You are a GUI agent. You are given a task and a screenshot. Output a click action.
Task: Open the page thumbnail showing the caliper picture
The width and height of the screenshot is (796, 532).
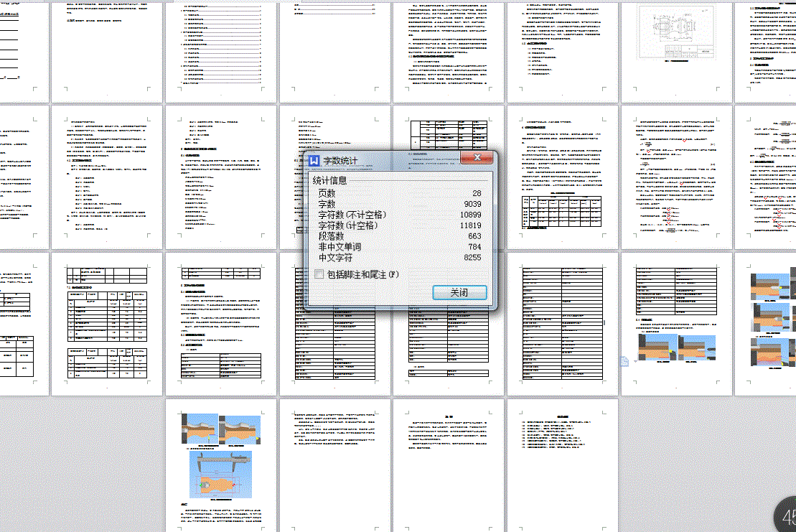coord(221,465)
